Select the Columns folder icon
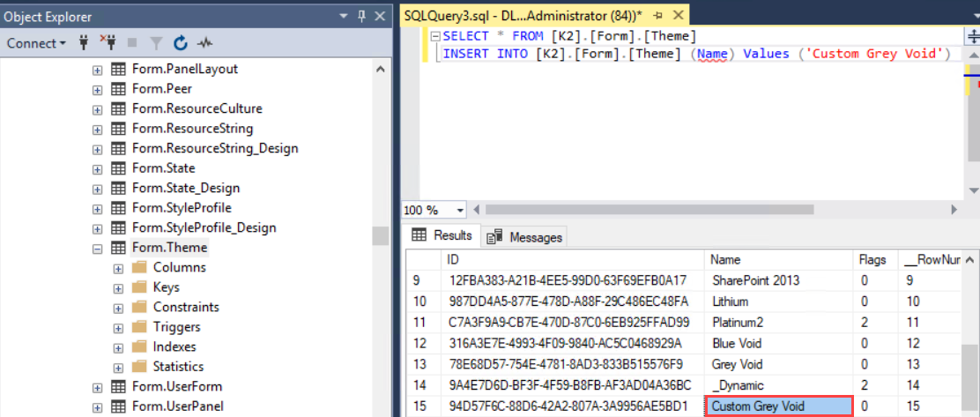The height and width of the screenshot is (417, 980). click(139, 268)
